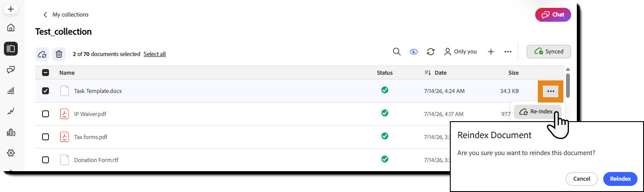The height and width of the screenshot is (192, 644).
Task: Check the Tax forms.pdf checkbox
Action: point(46,137)
